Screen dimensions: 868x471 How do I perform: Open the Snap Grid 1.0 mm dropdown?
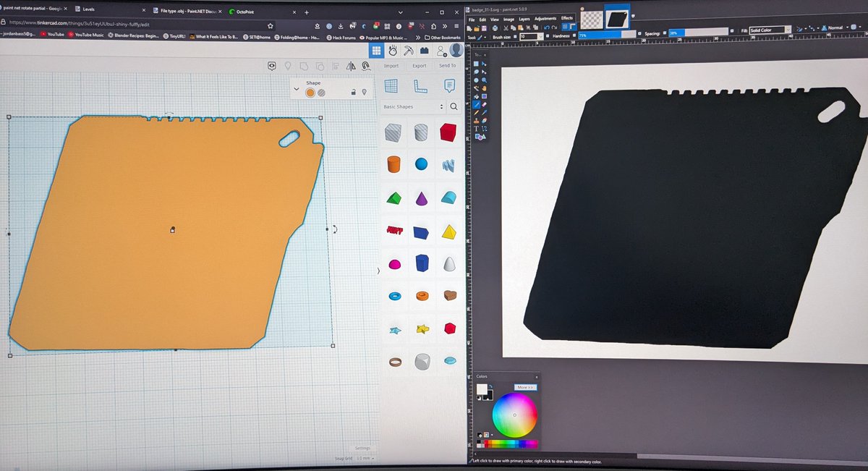(366, 458)
